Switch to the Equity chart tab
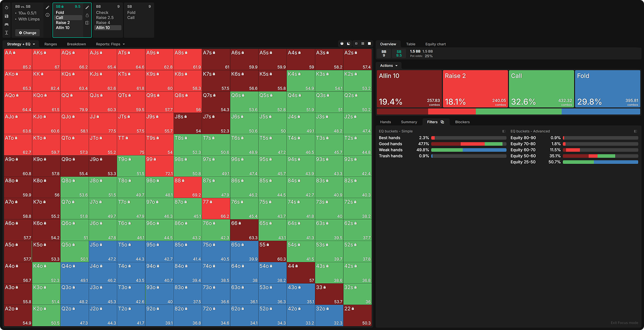 pos(435,44)
